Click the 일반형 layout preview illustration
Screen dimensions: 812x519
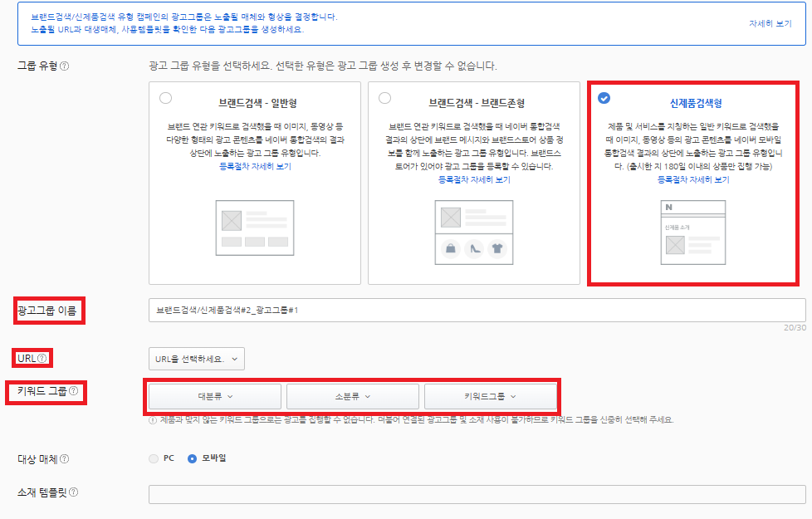click(255, 228)
